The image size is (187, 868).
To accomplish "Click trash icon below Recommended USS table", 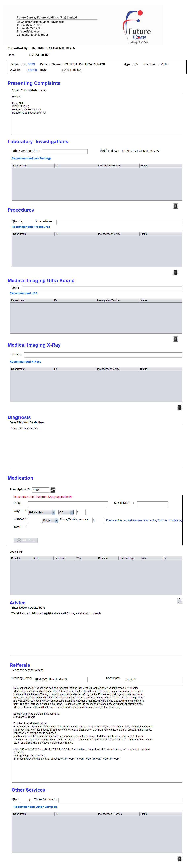I will click(x=175, y=339).
